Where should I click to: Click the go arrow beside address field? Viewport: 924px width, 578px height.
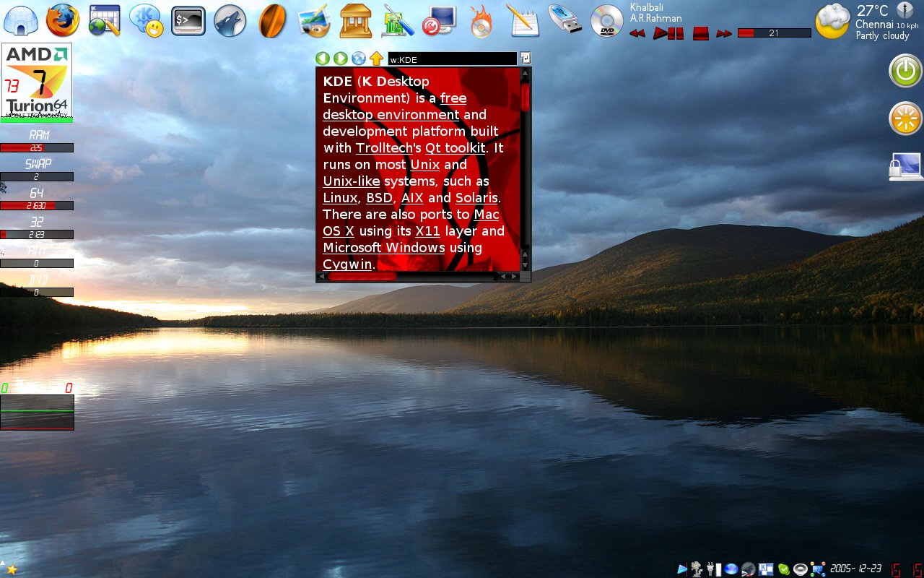click(x=526, y=58)
